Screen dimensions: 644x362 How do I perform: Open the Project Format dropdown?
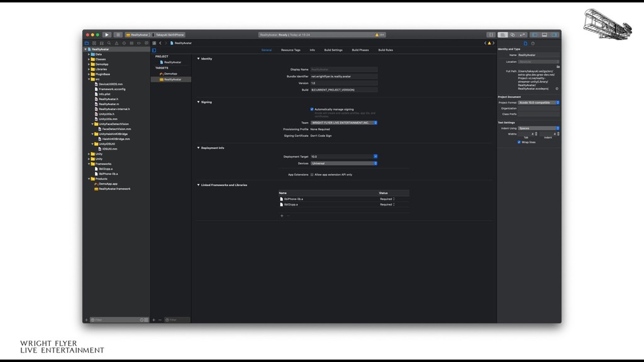click(538, 102)
